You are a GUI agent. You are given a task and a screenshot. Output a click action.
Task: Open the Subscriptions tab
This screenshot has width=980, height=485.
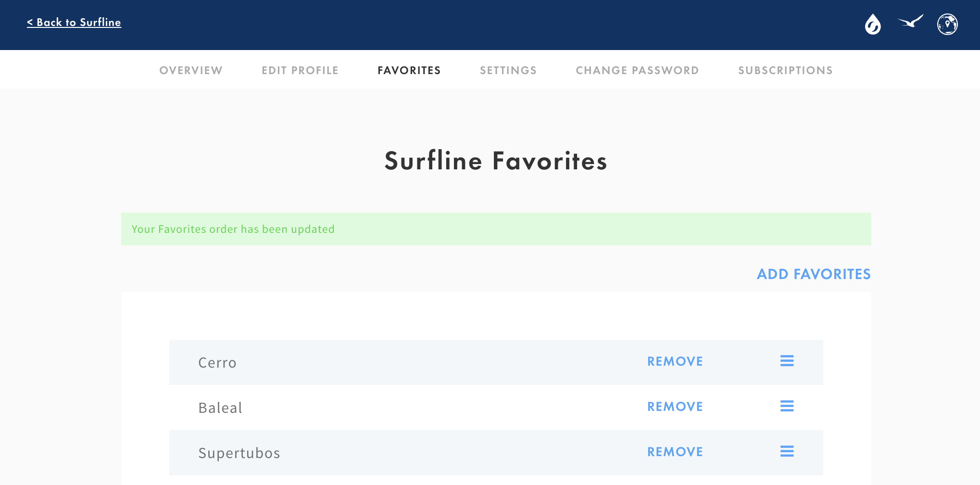[x=785, y=70]
